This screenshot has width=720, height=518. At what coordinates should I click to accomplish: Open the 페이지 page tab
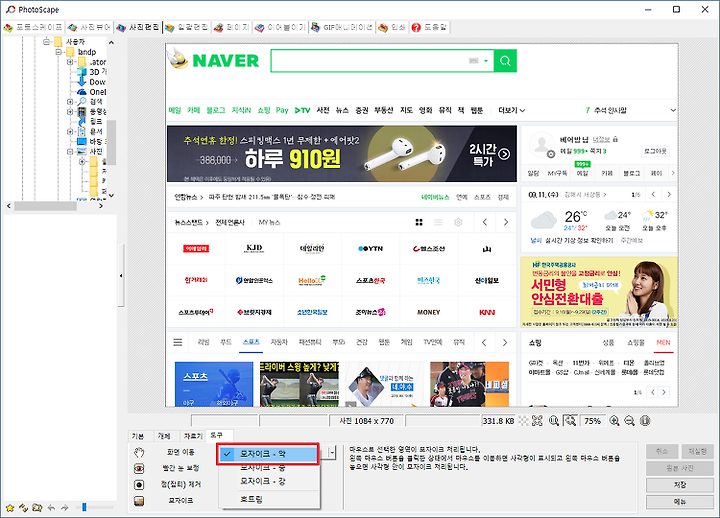(x=231, y=28)
